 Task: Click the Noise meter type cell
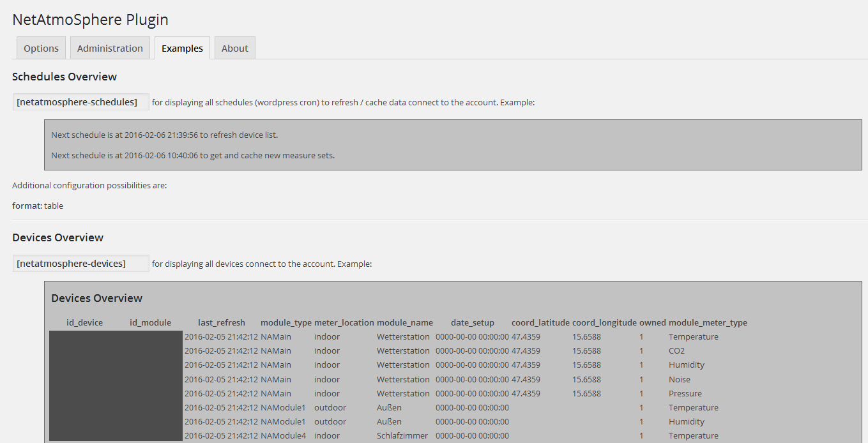tap(680, 379)
